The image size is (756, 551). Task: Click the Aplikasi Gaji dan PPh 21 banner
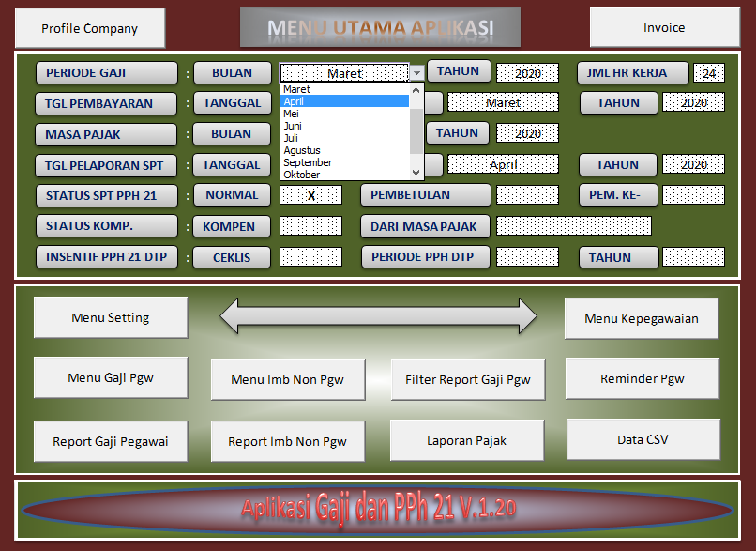click(378, 510)
